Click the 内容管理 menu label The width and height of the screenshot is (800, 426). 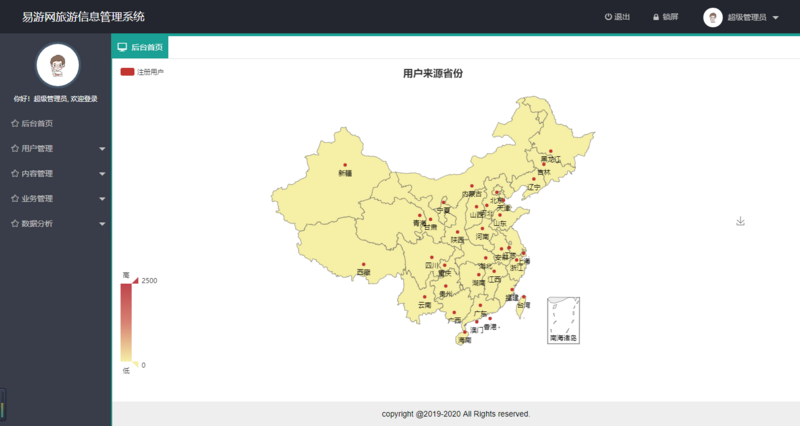click(x=37, y=173)
